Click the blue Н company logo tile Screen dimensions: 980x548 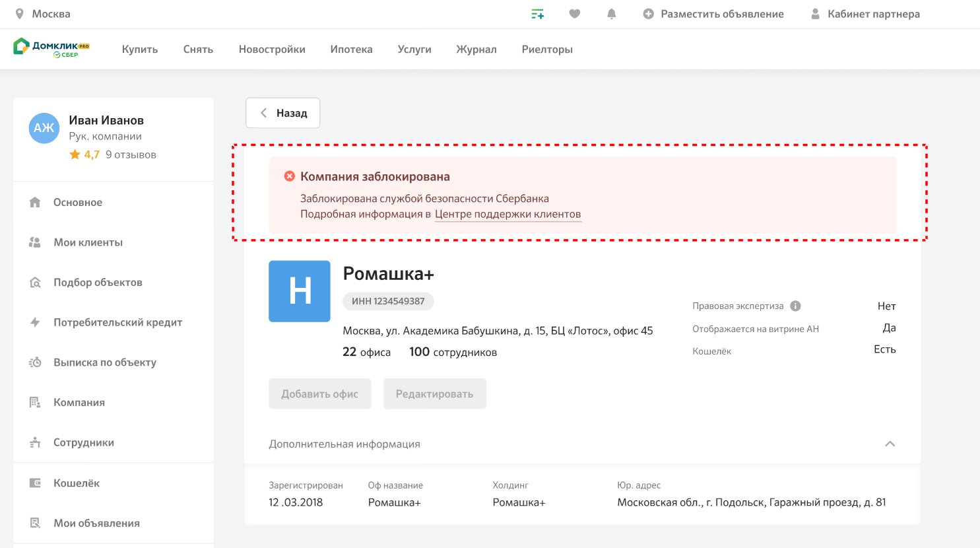300,291
